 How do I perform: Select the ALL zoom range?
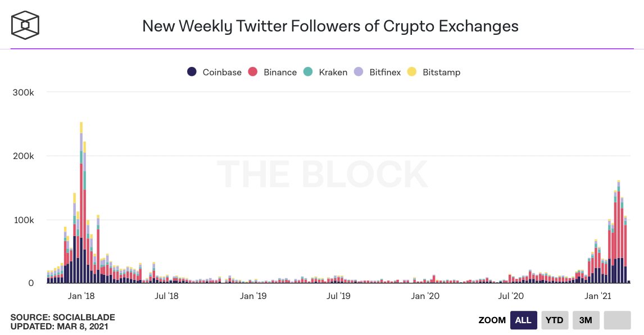point(523,320)
